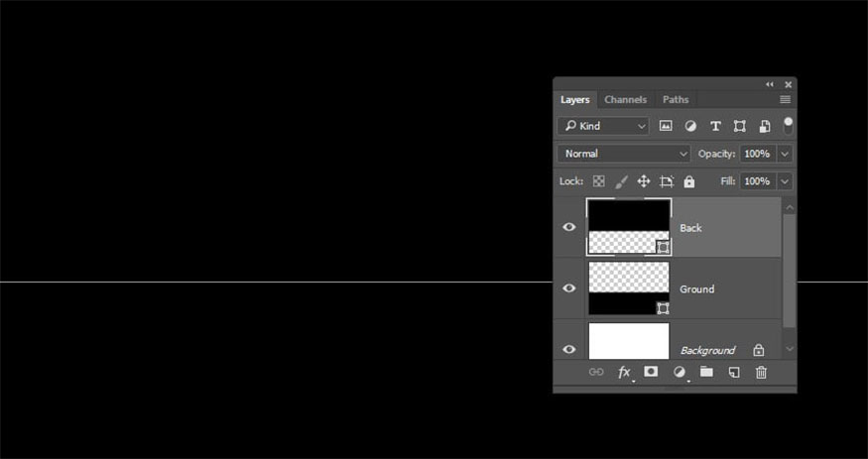Expand the Opacity slider arrow

(x=785, y=154)
